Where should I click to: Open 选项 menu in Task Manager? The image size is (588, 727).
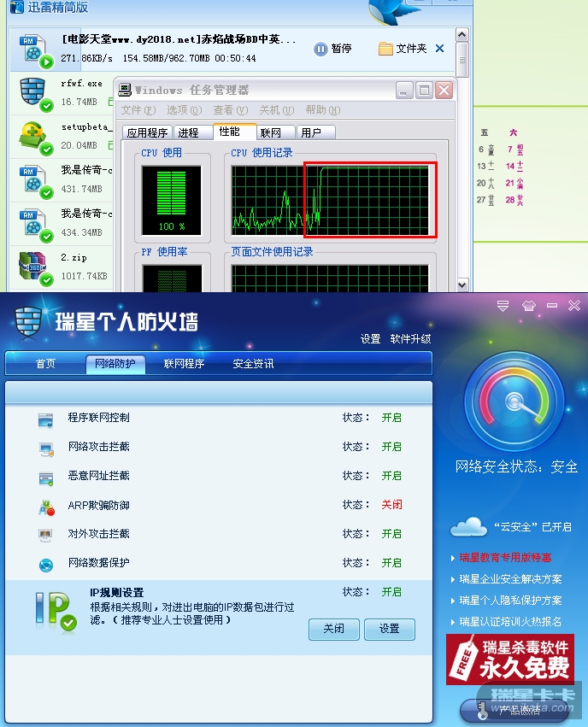coord(184,110)
